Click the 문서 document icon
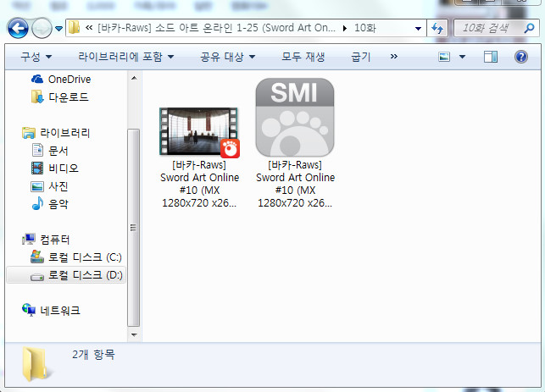Image resolution: width=545 pixels, height=392 pixels. (x=37, y=150)
